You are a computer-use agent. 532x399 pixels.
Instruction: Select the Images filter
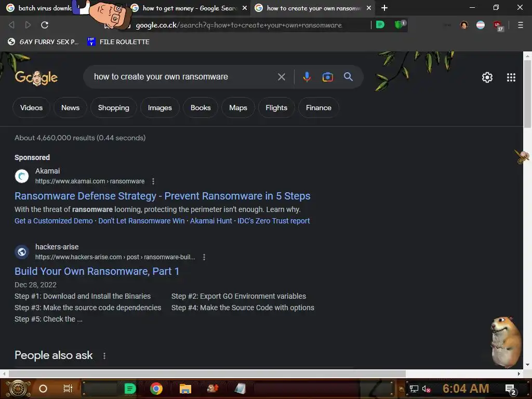pos(160,108)
